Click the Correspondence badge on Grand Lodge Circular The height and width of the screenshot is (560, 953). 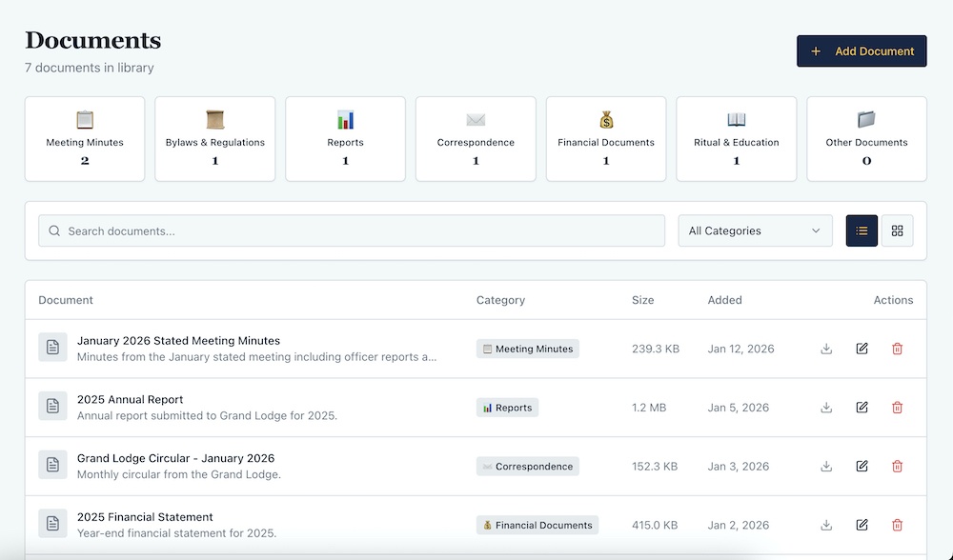point(527,467)
